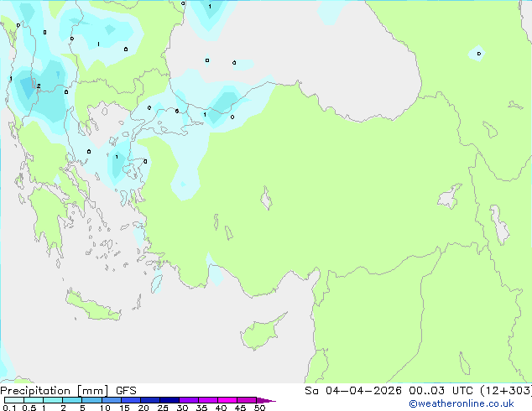Image resolution: width=532 pixels, height=411 pixels.
Task: Click the 'GFS' model label
Action: (126, 391)
